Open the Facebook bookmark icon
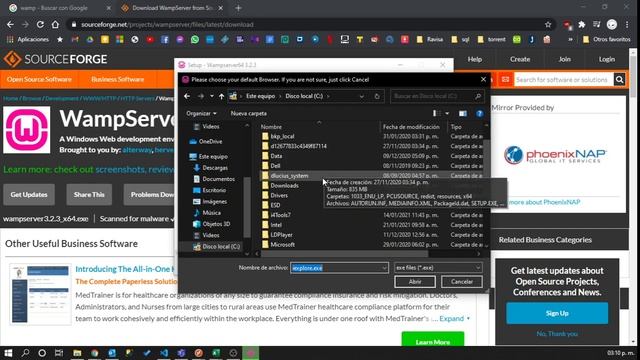Viewport: 640px width, 360px height. [165, 40]
